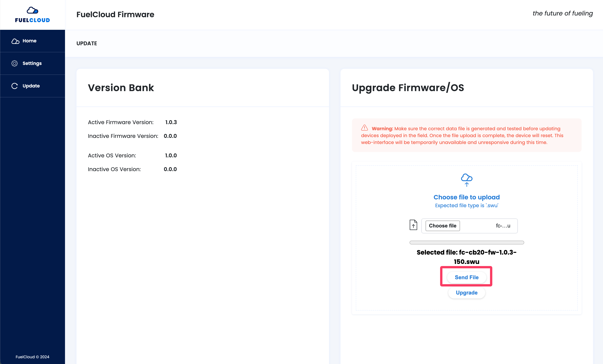The width and height of the screenshot is (603, 364).
Task: Click the 'Active Firmware Version:' label
Action: coord(121,122)
